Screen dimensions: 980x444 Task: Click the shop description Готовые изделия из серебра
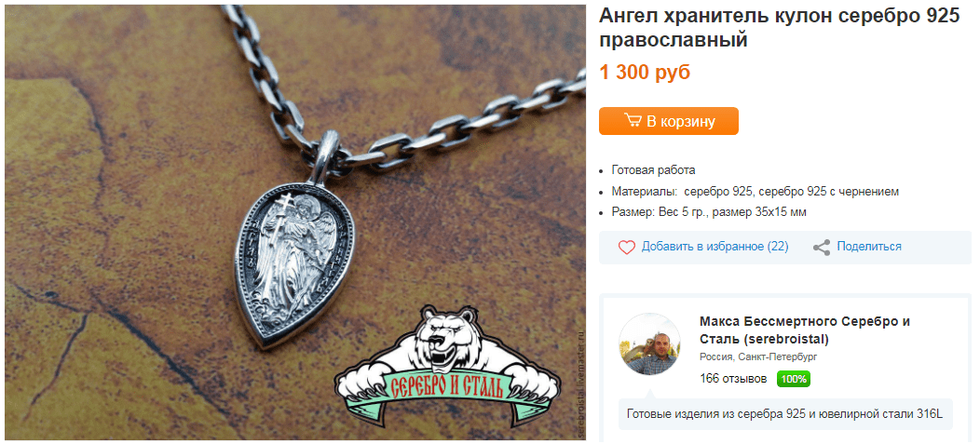click(x=783, y=414)
